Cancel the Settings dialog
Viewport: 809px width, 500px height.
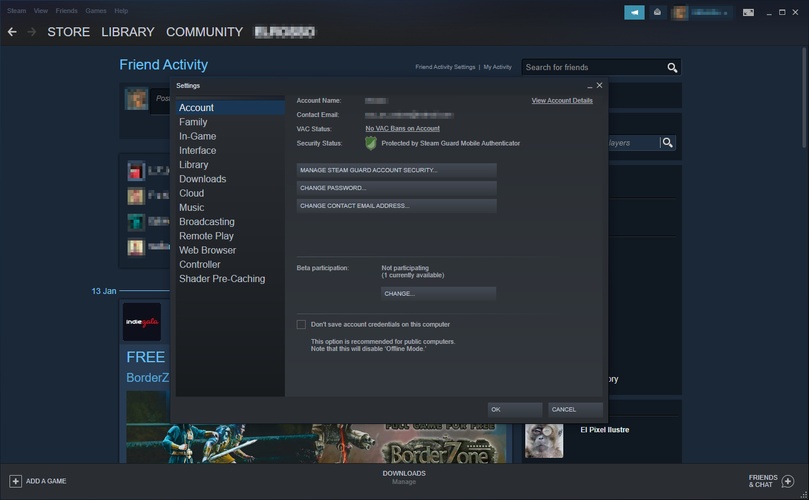point(575,410)
